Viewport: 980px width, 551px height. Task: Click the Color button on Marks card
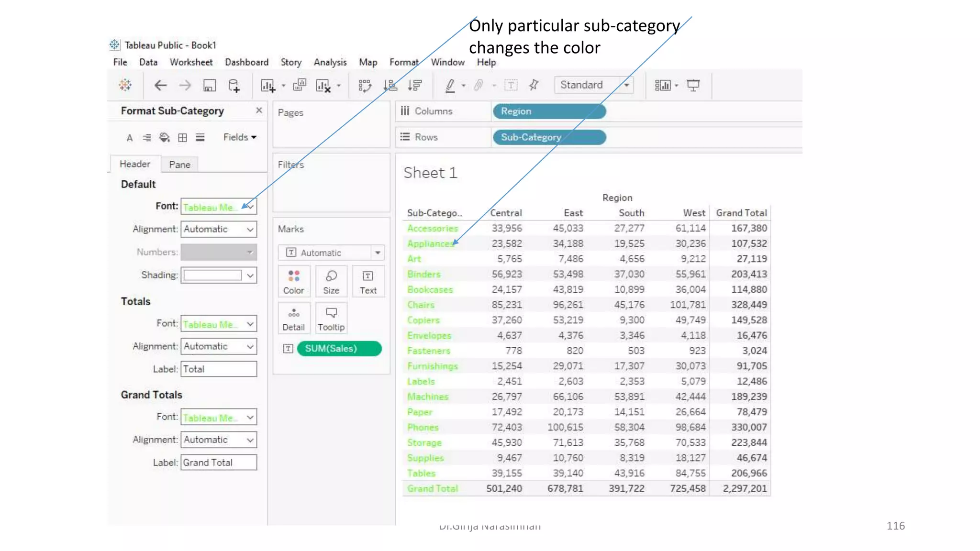pyautogui.click(x=293, y=282)
